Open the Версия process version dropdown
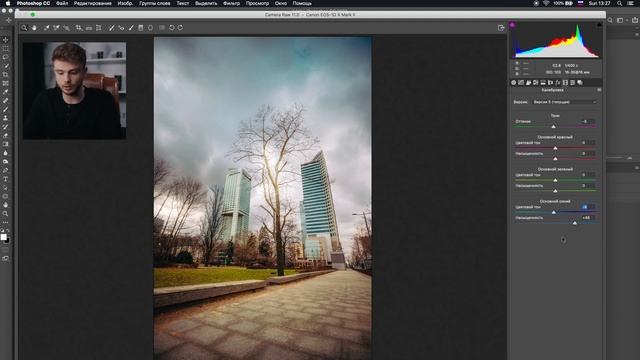Viewport: 640px width, 360px height. click(564, 102)
